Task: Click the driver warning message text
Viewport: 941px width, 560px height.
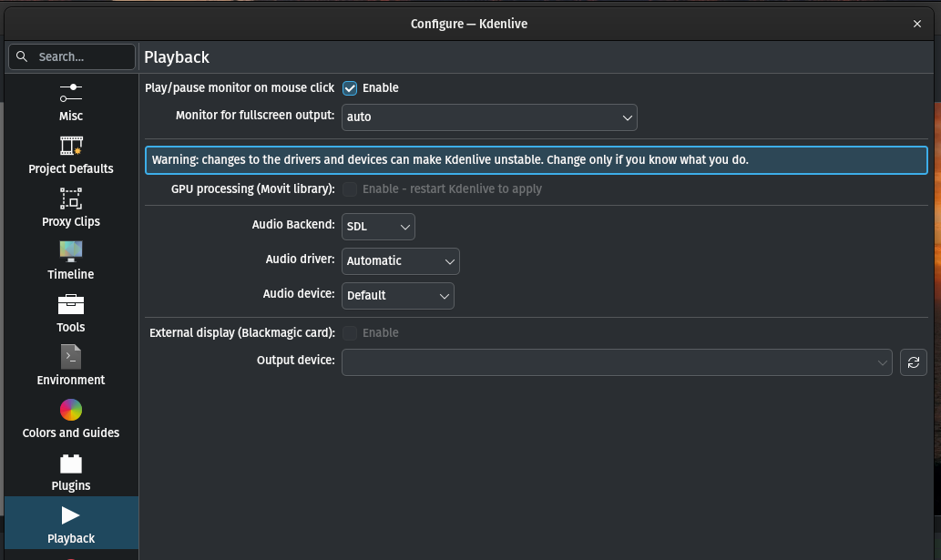Action: point(450,160)
